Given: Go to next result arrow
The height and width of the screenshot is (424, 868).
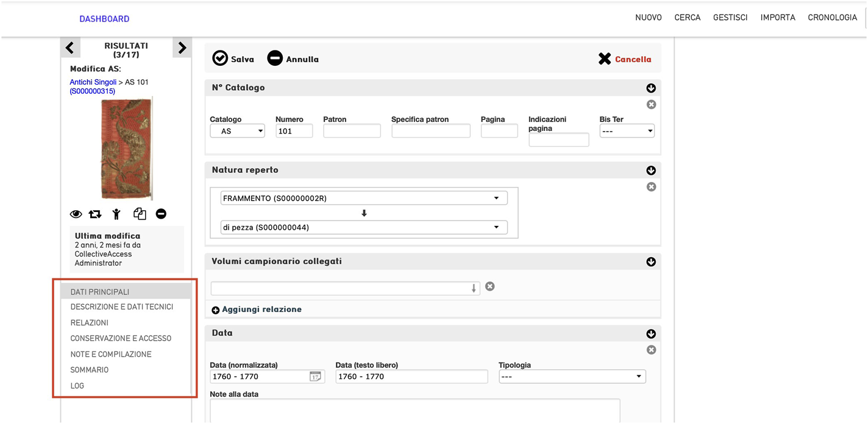Looking at the screenshot, I should (x=182, y=48).
